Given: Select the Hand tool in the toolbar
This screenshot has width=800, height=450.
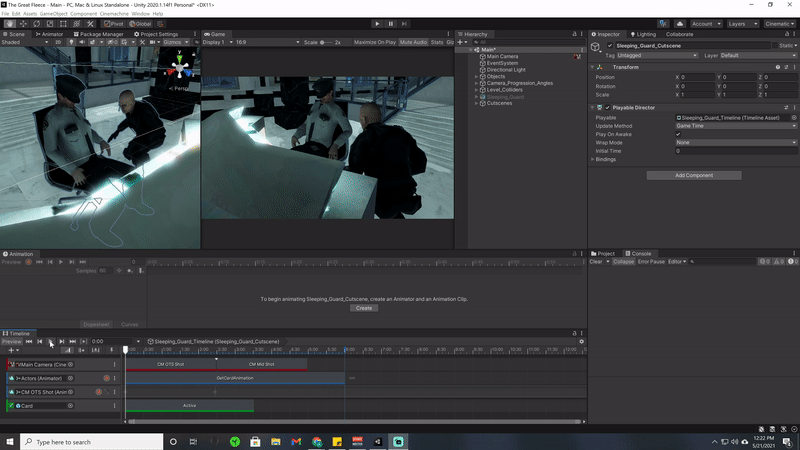Looking at the screenshot, I should 10,23.
